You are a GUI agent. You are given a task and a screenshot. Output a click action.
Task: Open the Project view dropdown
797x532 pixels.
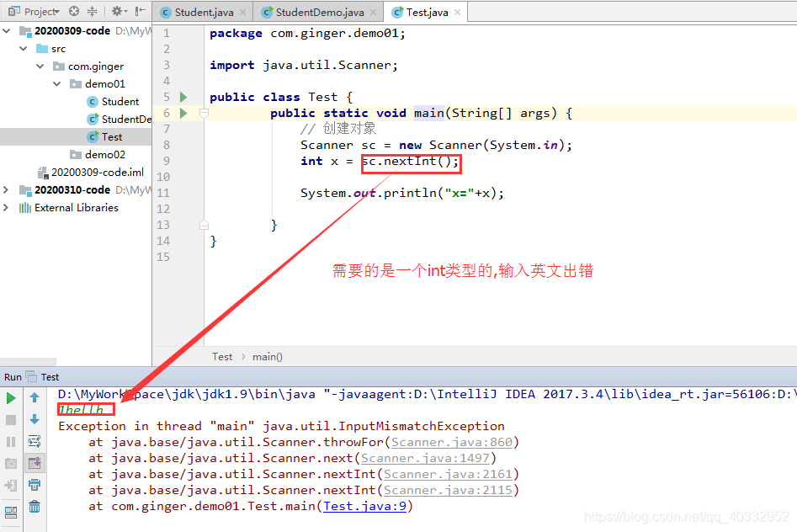point(42,11)
